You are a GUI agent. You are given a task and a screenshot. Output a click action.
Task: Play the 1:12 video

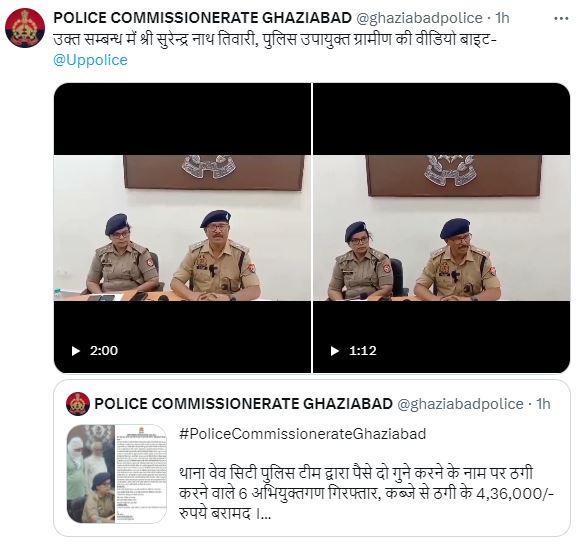point(335,351)
